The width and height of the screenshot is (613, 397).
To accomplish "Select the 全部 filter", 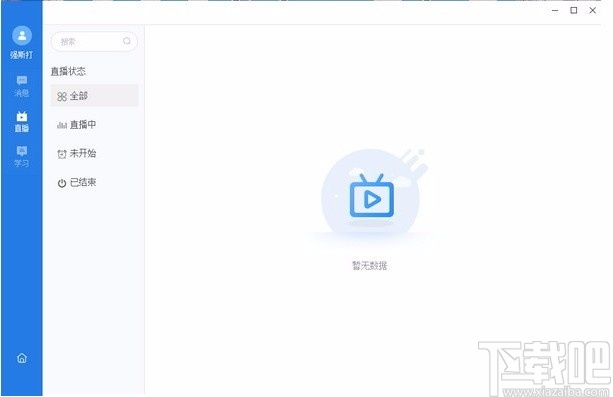I will click(x=94, y=95).
